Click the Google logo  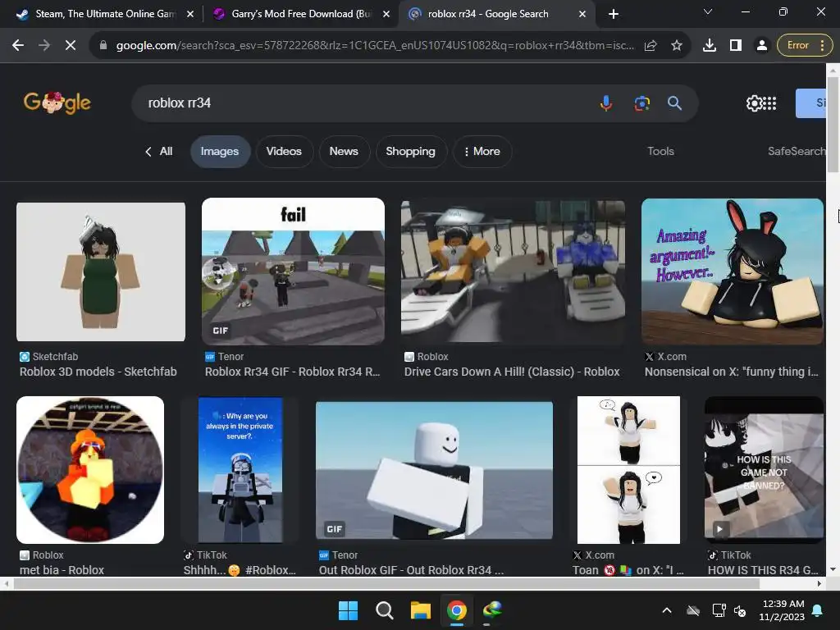pos(57,103)
